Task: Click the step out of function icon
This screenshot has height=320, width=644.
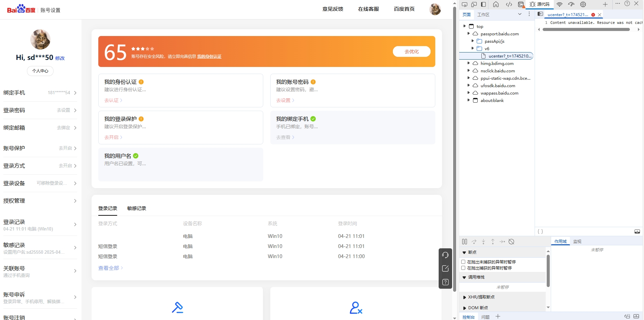Action: click(x=493, y=242)
